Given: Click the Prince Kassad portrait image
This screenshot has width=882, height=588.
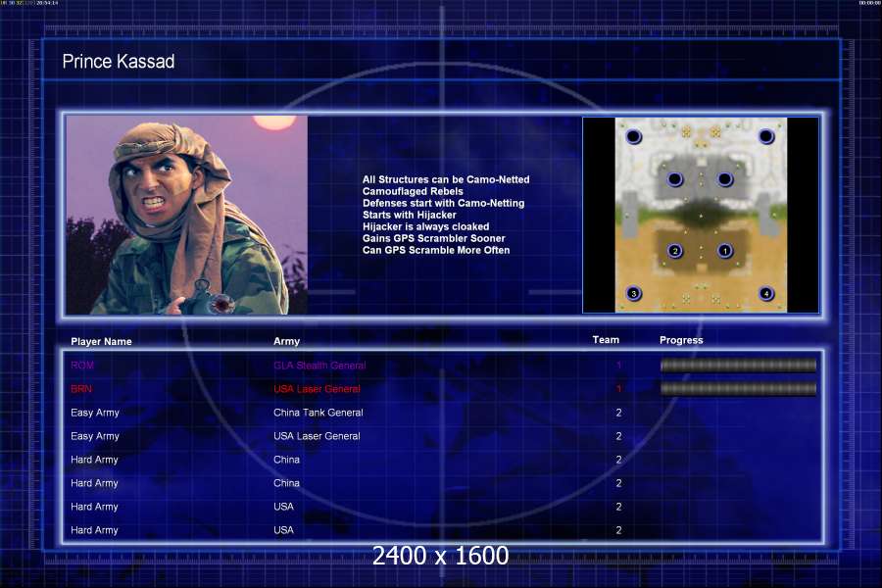Looking at the screenshot, I should coord(186,215).
